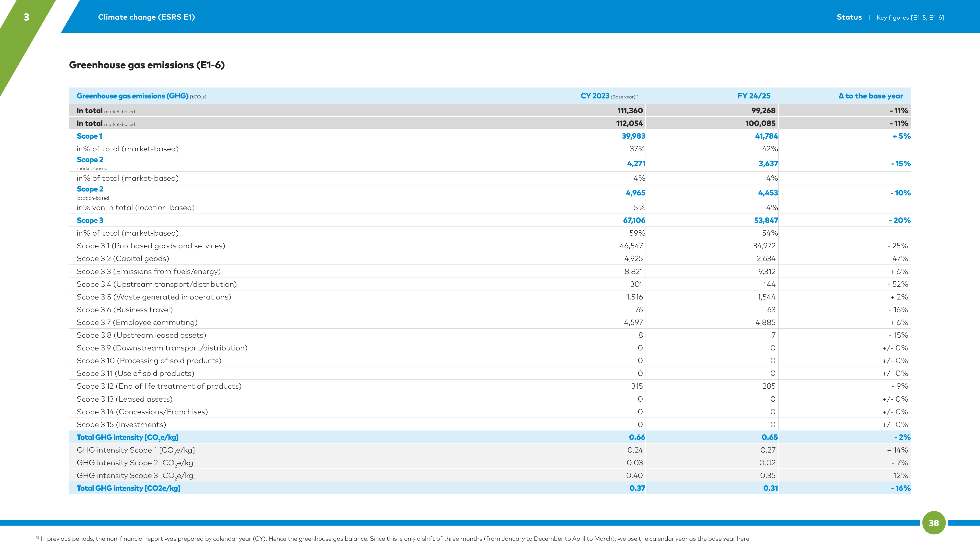Click 'Scope 3.12 (End of life treatment of products)' label
Image resolution: width=980 pixels, height=551 pixels.
pyautogui.click(x=159, y=386)
